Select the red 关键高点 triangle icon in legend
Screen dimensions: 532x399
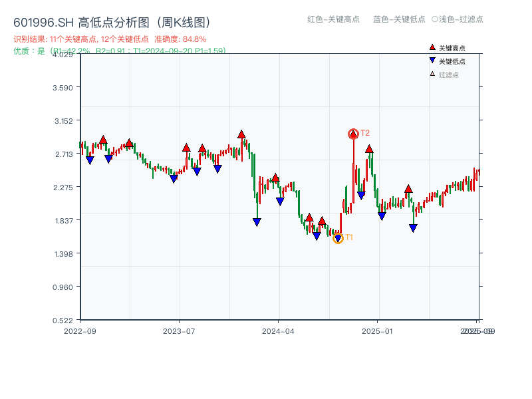coord(432,47)
